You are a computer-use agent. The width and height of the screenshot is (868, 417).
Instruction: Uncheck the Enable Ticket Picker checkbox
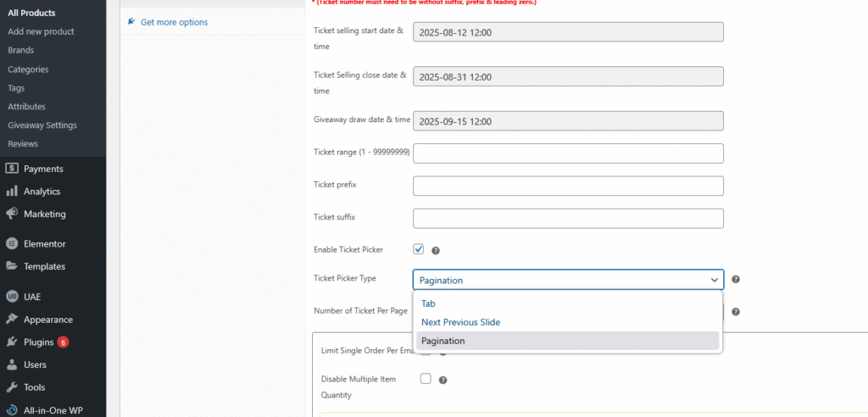tap(419, 249)
